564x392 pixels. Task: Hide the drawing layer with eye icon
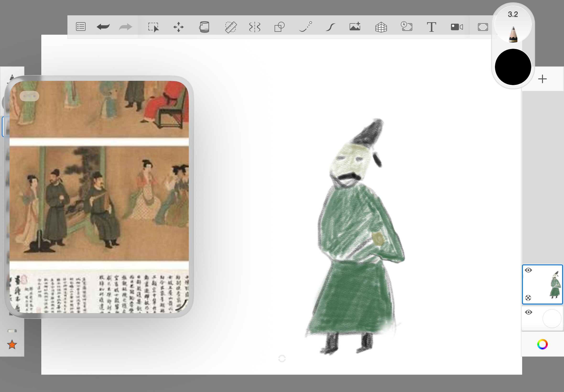(x=528, y=270)
